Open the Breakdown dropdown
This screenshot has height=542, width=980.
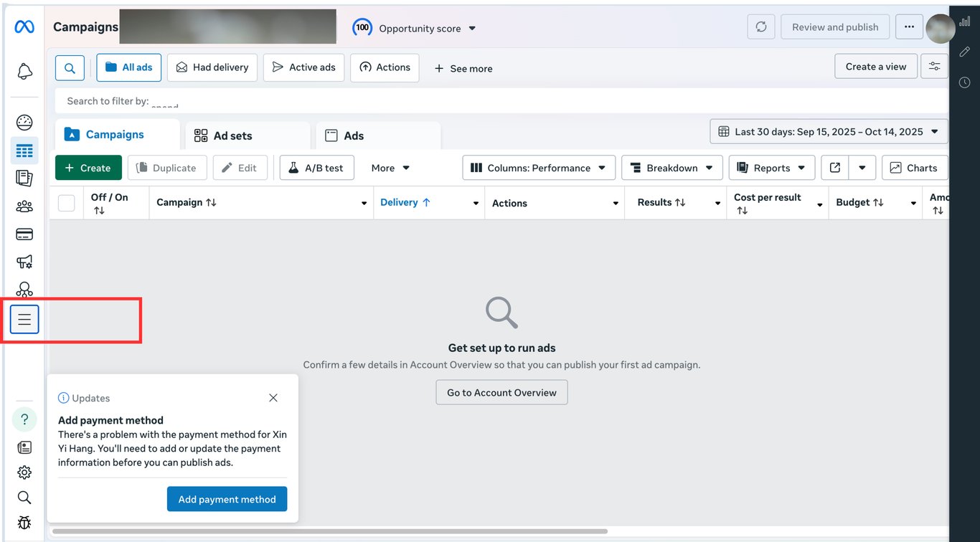coord(672,168)
